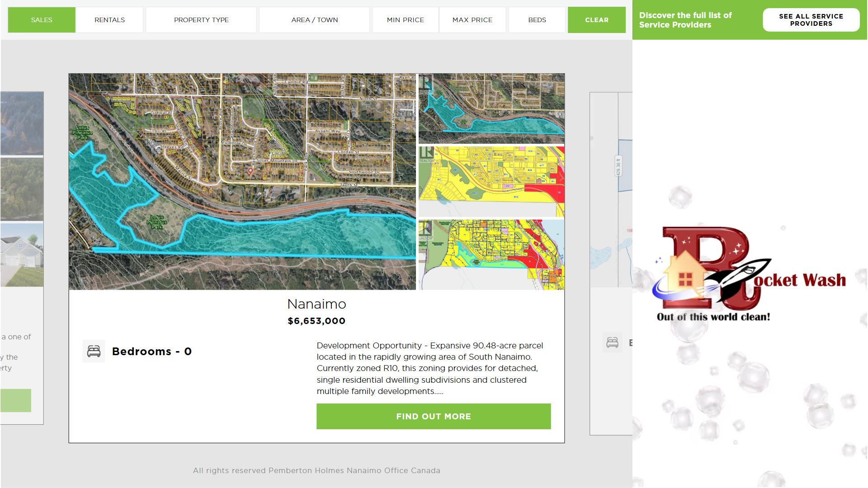This screenshot has height=488, width=868.
Task: View the middle yellow zoning map thumbnail
Action: point(491,181)
